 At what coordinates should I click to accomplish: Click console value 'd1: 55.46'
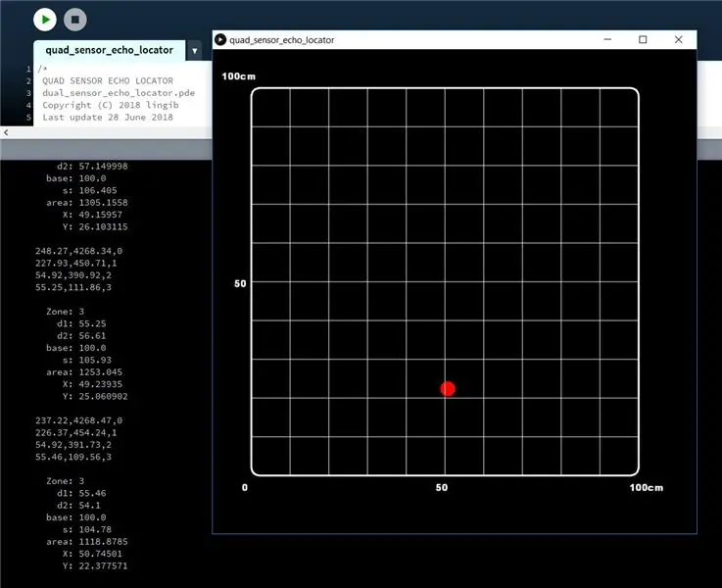(81, 493)
